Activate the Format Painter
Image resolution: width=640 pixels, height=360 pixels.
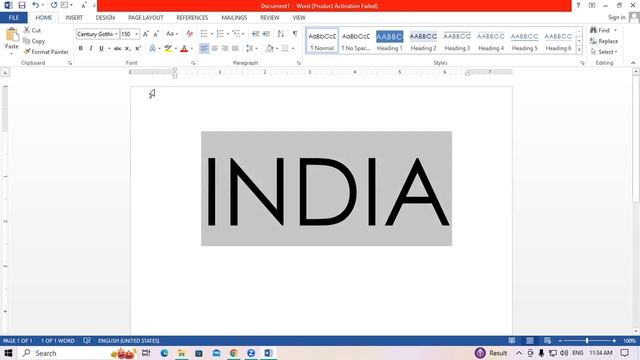[x=46, y=52]
